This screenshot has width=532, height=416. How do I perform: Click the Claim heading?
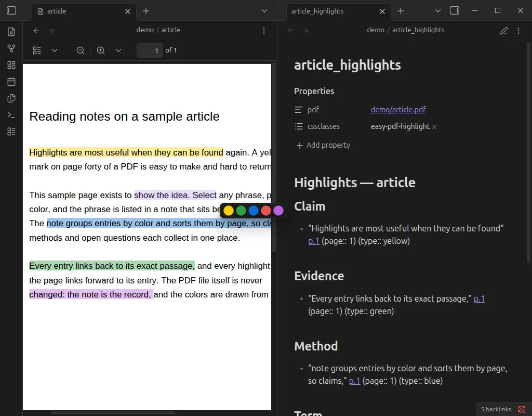(x=310, y=206)
